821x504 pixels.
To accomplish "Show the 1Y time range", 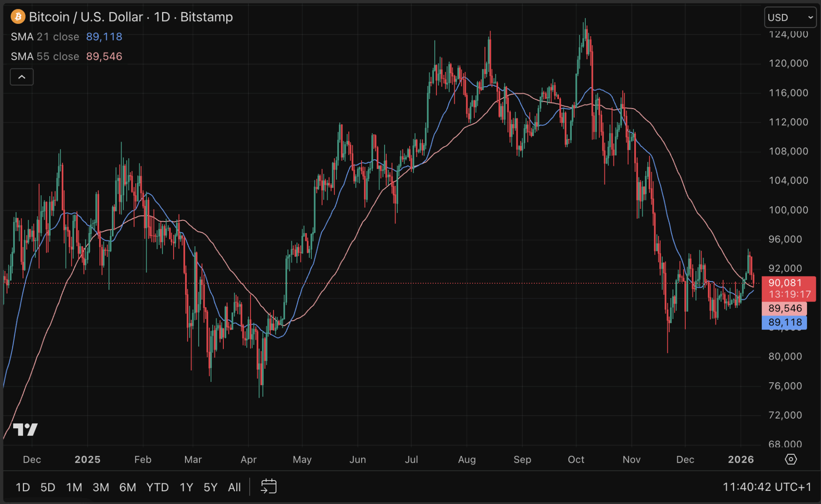I will (186, 487).
